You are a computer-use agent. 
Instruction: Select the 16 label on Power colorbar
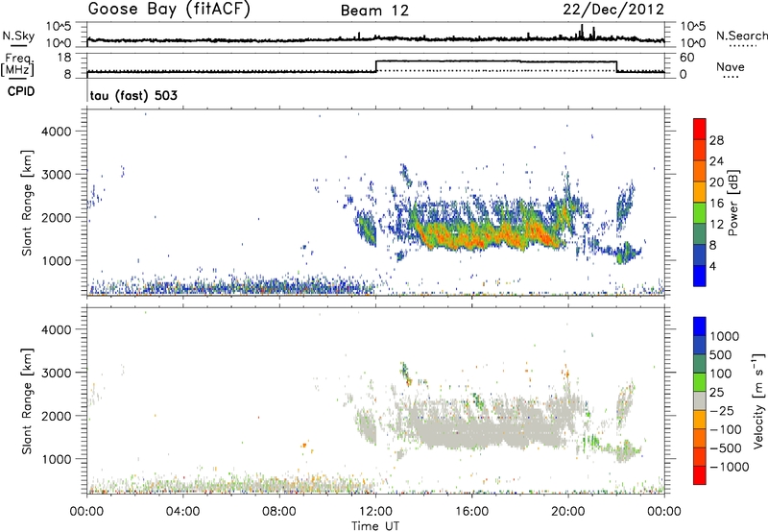coord(716,203)
